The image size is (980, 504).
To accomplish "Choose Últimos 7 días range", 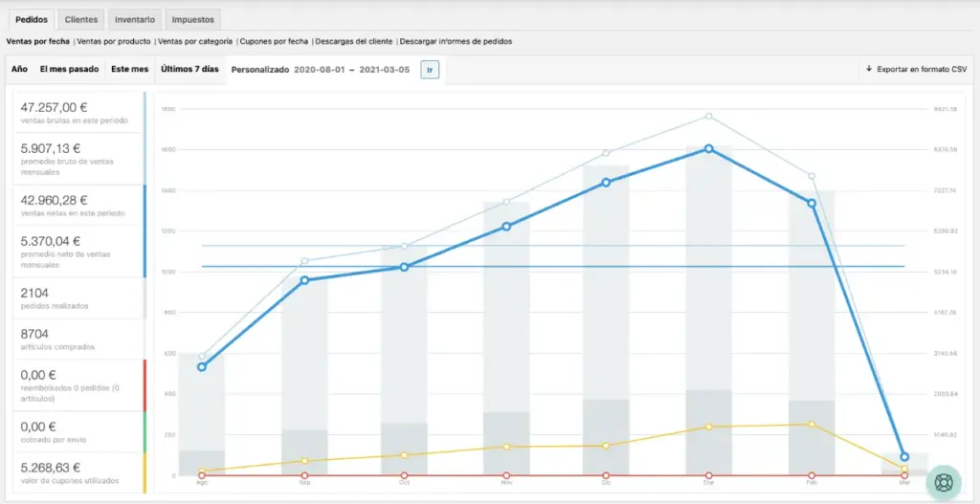I will click(189, 69).
